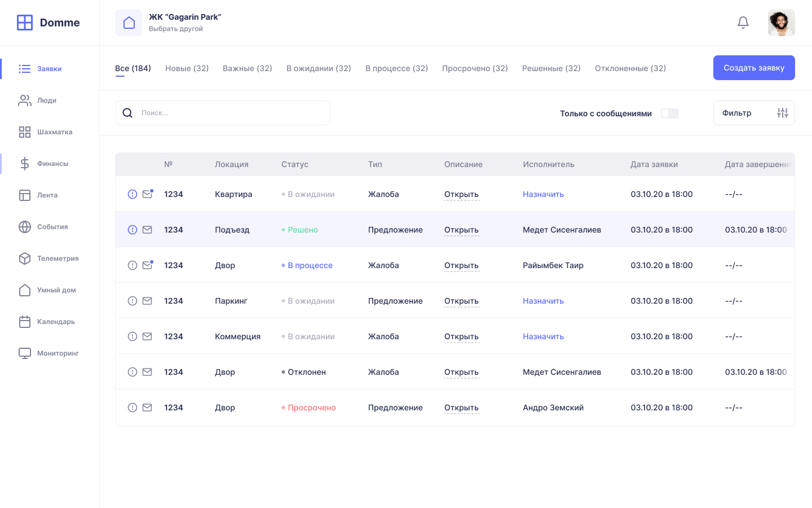The image size is (812, 508).
Task: Switch to Просрочено (32) tab
Action: click(474, 68)
